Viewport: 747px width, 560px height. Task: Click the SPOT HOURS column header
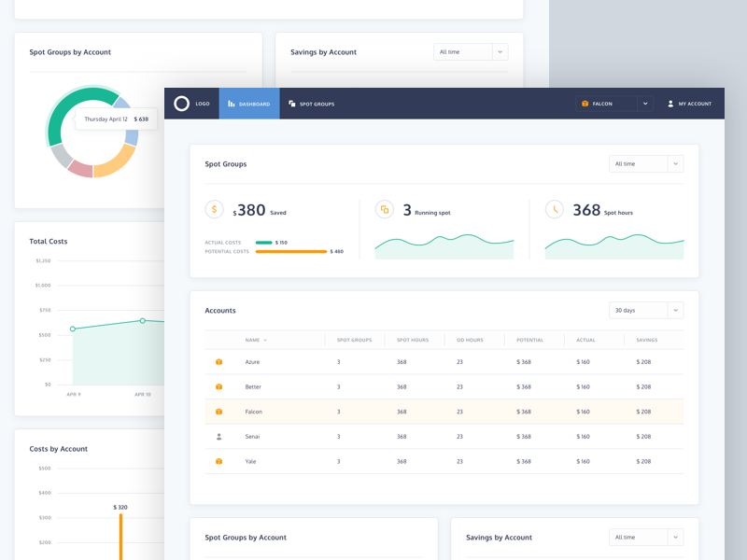[x=413, y=340]
